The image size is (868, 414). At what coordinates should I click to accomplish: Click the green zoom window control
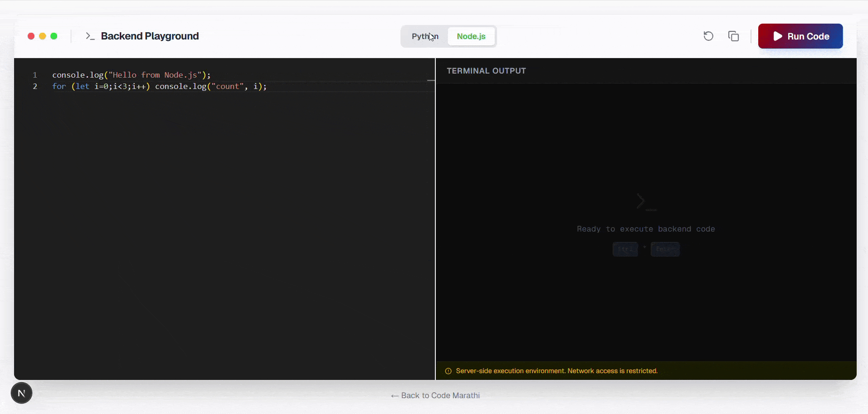[x=54, y=36]
